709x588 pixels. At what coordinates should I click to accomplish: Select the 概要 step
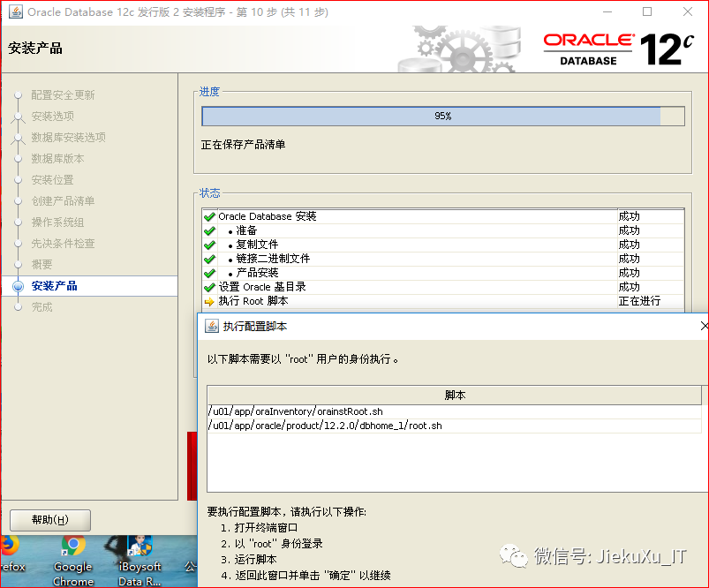[x=41, y=264]
